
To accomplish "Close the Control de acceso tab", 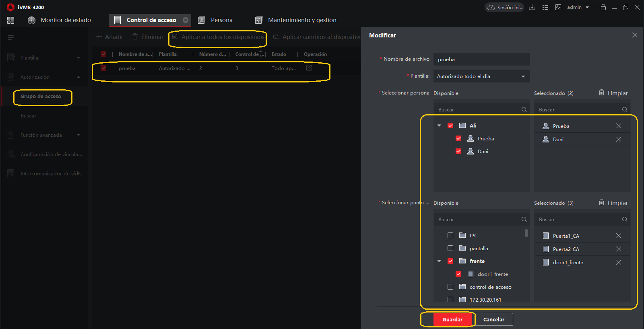I will point(186,20).
